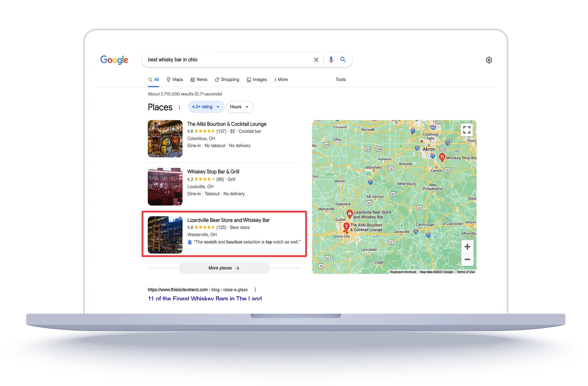Select the Whiskey Stop Bar map pin
This screenshot has width=588, height=386.
[442, 157]
